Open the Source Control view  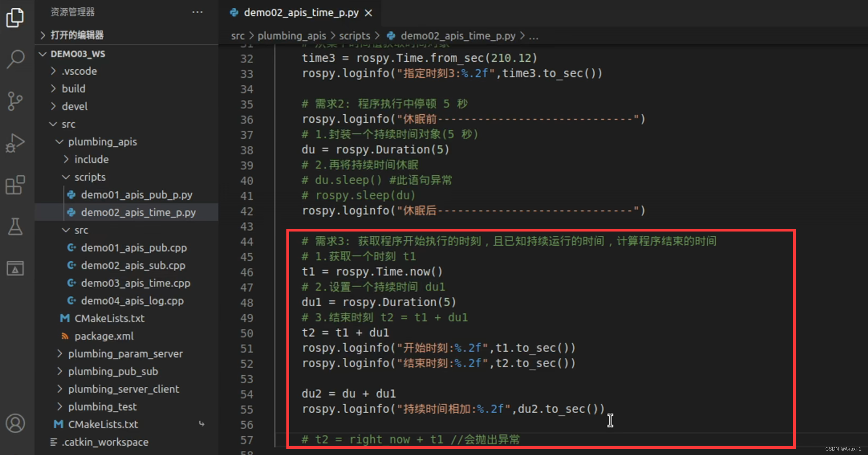[x=16, y=101]
